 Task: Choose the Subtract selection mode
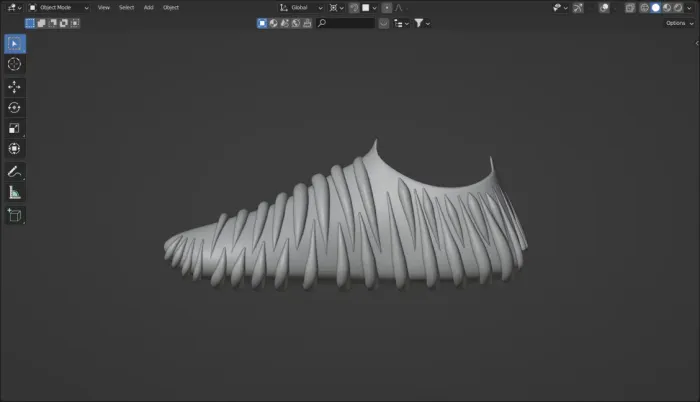coord(52,23)
